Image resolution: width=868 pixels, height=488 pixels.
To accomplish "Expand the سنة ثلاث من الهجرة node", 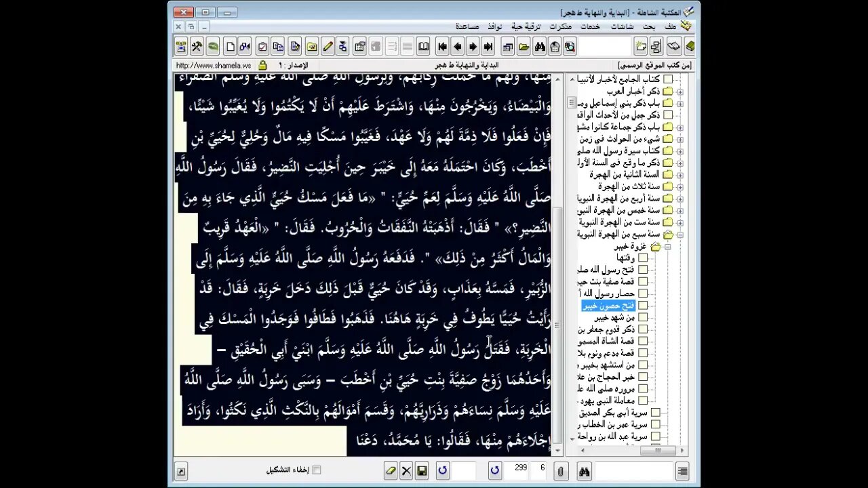I will [680, 186].
